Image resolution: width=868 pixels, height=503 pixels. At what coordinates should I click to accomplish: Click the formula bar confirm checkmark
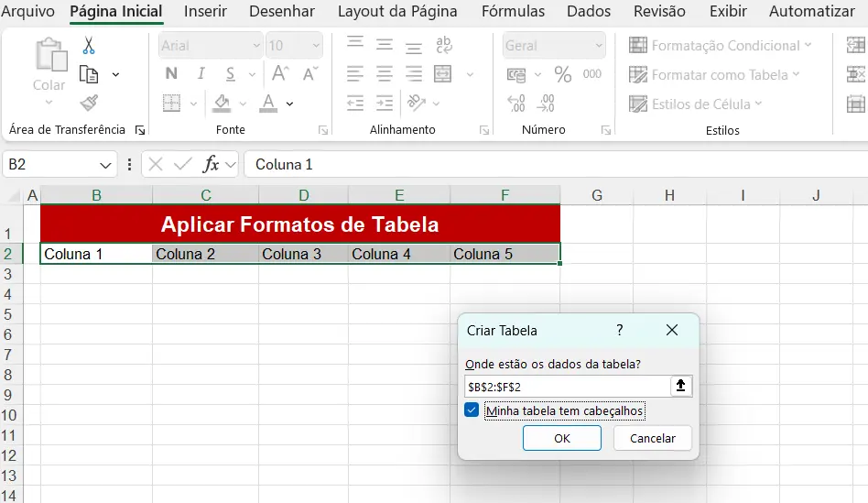(x=183, y=165)
